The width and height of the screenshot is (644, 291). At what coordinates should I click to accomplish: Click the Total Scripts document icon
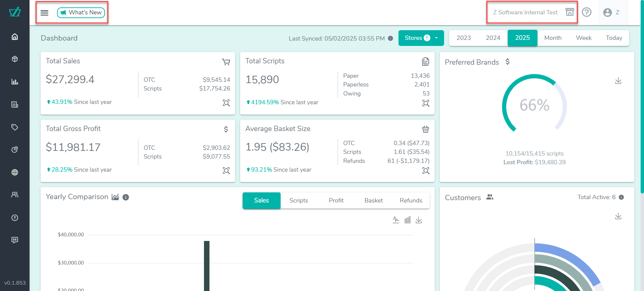[426, 61]
